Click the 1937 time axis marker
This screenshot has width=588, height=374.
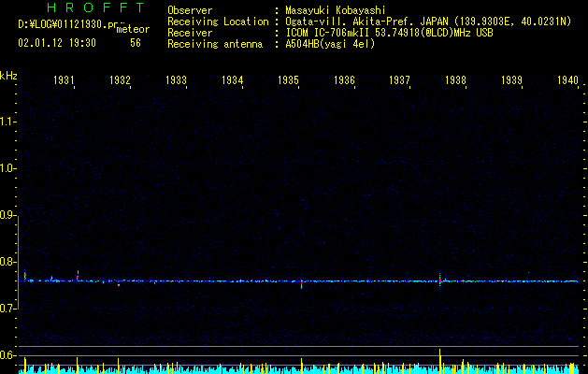click(x=399, y=79)
